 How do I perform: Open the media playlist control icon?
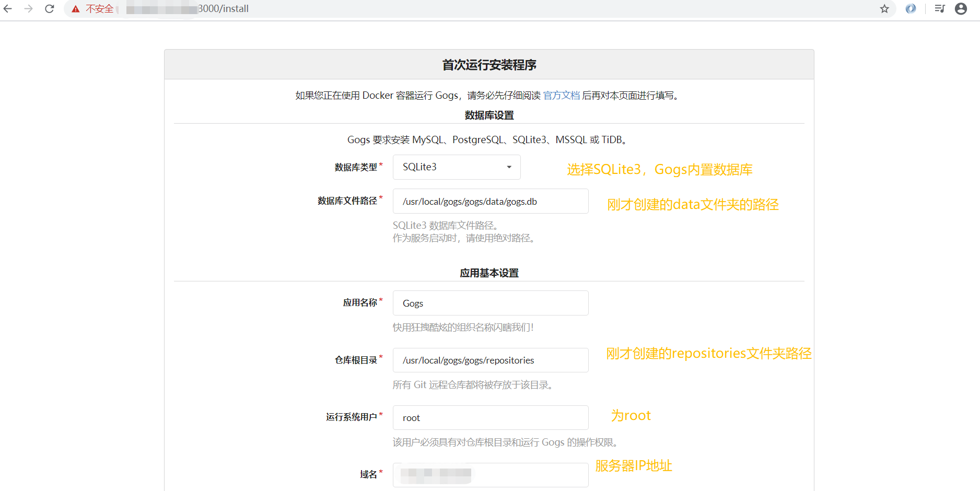pyautogui.click(x=939, y=9)
